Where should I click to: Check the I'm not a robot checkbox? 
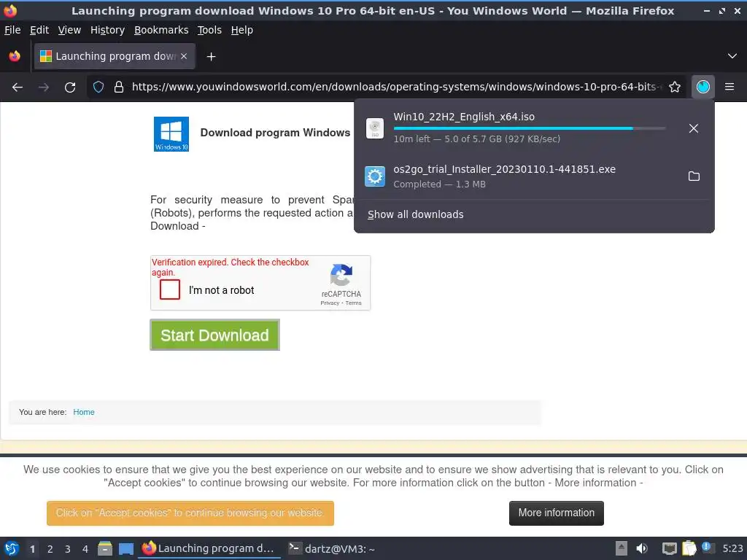click(x=170, y=289)
